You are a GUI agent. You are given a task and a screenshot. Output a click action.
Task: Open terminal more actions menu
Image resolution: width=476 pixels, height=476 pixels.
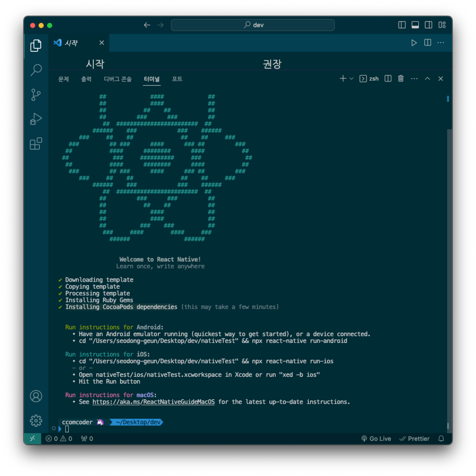tap(414, 78)
